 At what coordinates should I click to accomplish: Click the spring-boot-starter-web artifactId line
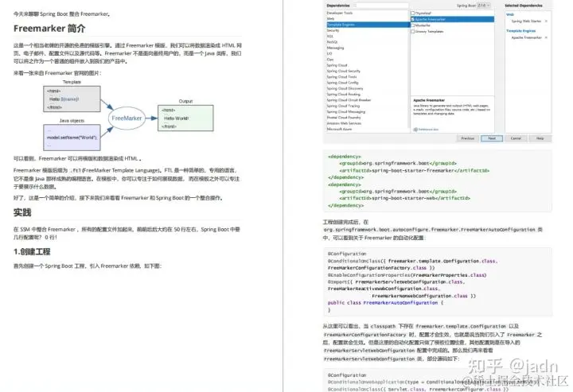click(x=404, y=198)
